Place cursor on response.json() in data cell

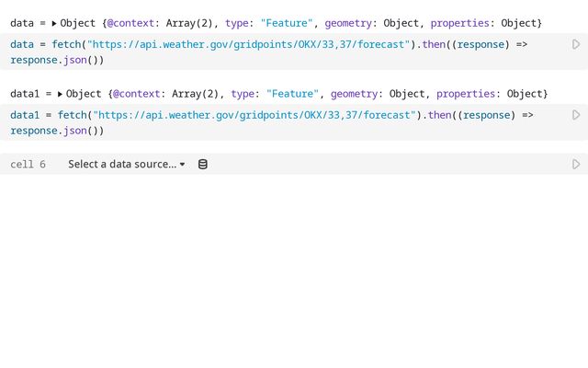click(55, 60)
